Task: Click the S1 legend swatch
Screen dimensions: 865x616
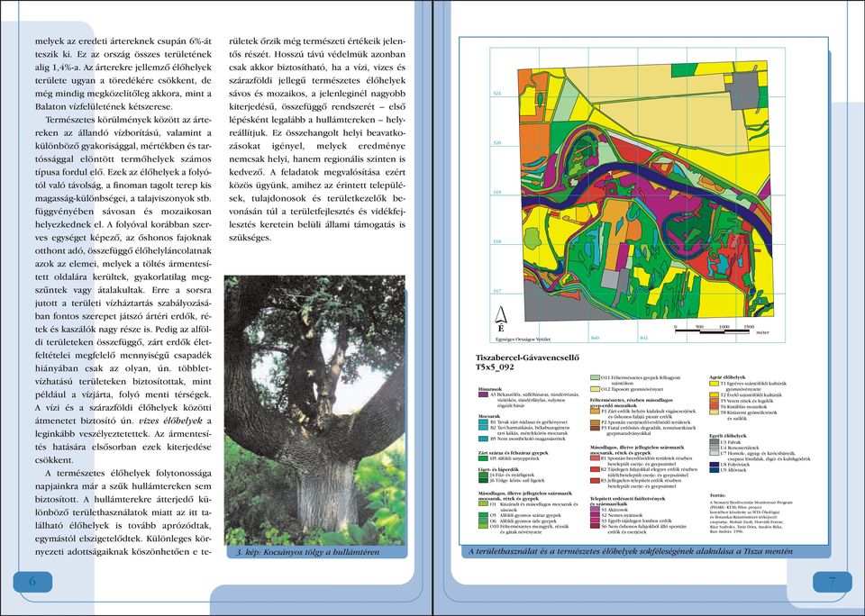Action: [x=595, y=510]
